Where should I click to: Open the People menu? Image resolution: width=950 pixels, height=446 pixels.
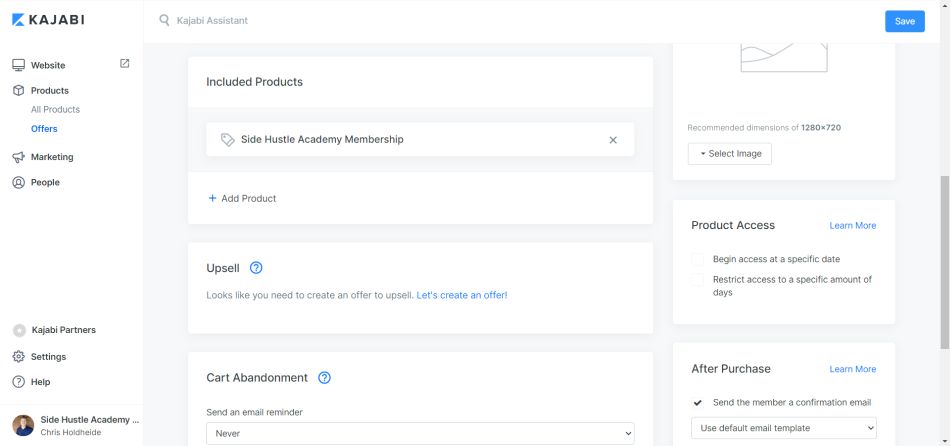click(45, 182)
